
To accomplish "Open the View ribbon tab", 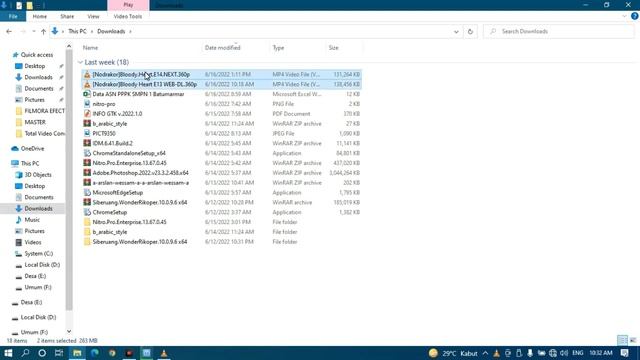I will pos(93,16).
